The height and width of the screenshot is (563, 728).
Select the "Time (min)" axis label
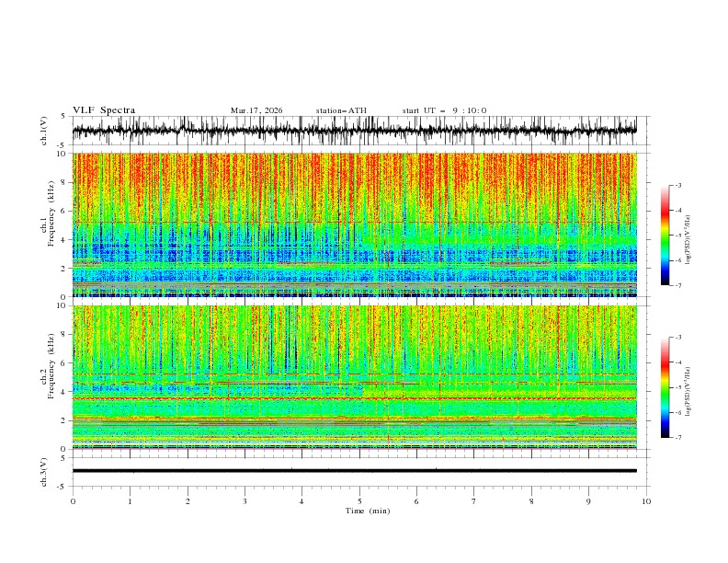pos(368,511)
